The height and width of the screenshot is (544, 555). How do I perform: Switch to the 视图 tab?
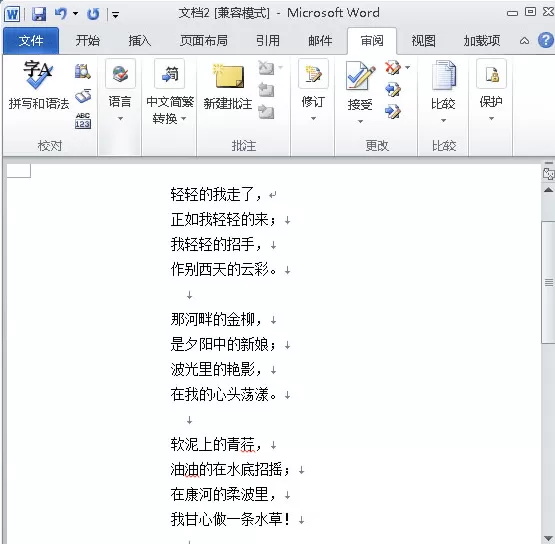click(x=423, y=41)
